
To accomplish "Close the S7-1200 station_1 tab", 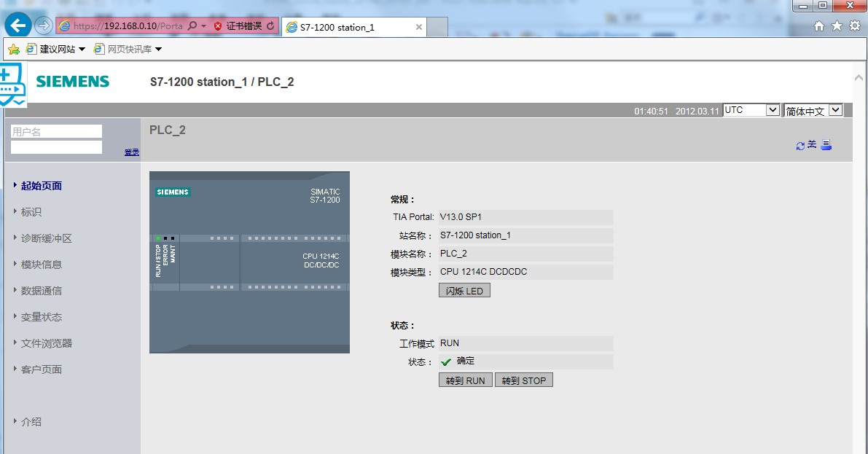I will [x=418, y=26].
